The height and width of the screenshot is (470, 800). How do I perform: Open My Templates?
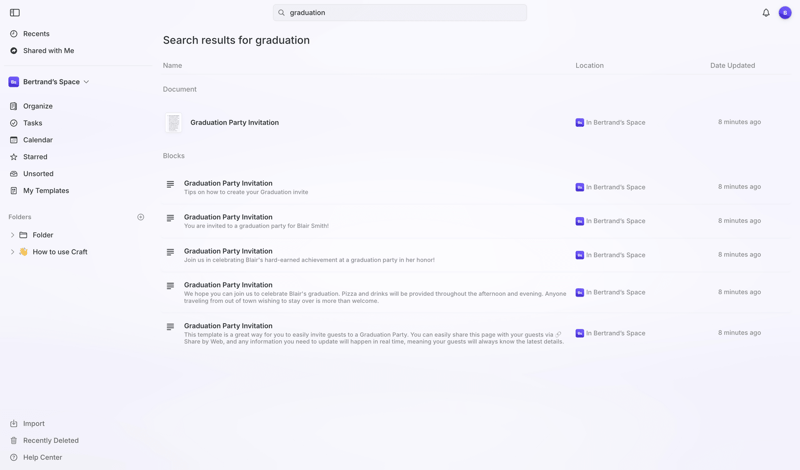click(46, 191)
